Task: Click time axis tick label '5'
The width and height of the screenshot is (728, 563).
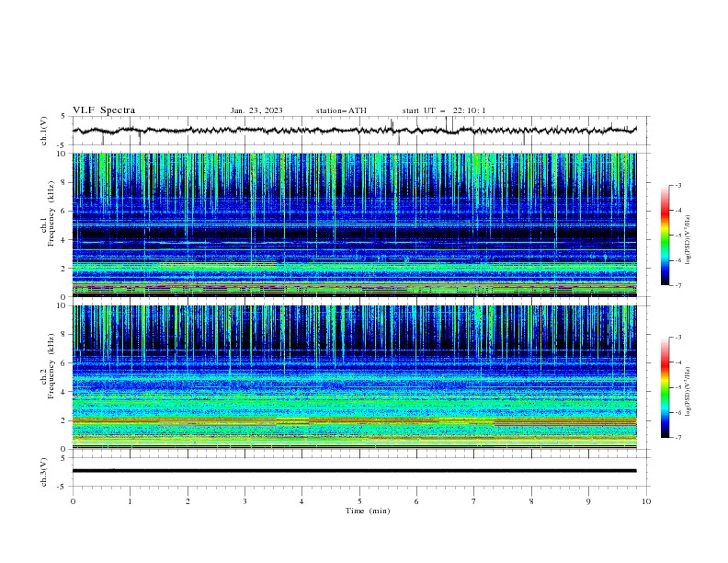Action: (359, 501)
